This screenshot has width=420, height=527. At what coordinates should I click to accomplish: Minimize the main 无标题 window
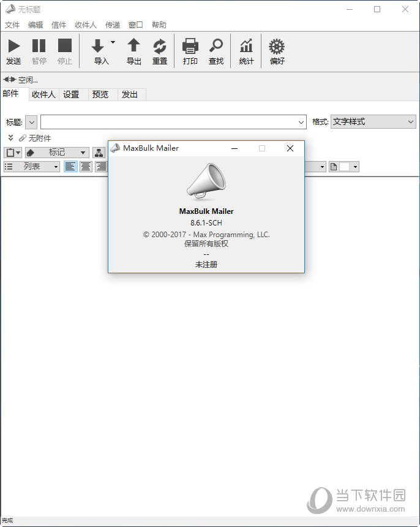pyautogui.click(x=350, y=9)
